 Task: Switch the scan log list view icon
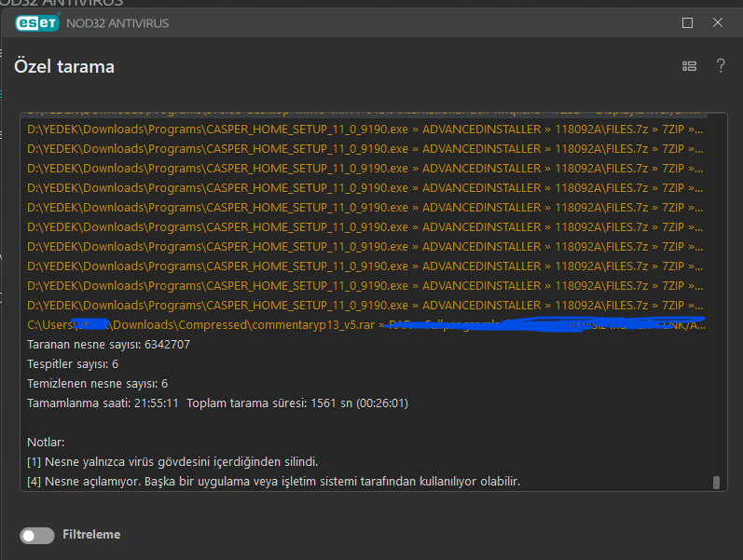pyautogui.click(x=689, y=66)
